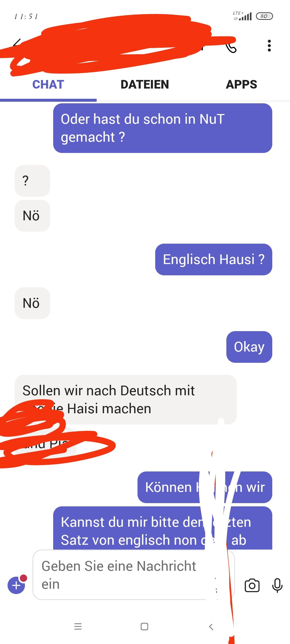The width and height of the screenshot is (290, 644).
Task: Tap the 'Oder hast du schon in NuT' message
Action: (x=163, y=128)
